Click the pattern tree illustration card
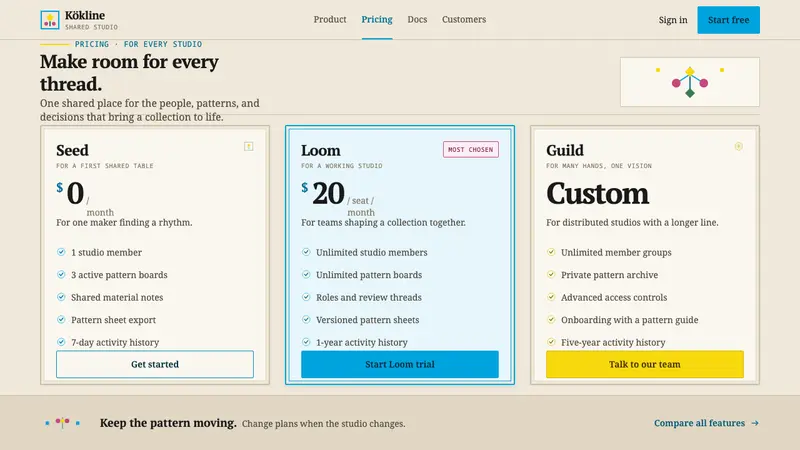 point(689,82)
